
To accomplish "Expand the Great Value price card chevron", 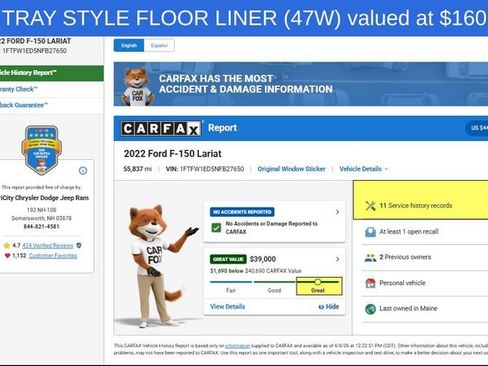I will [337, 259].
